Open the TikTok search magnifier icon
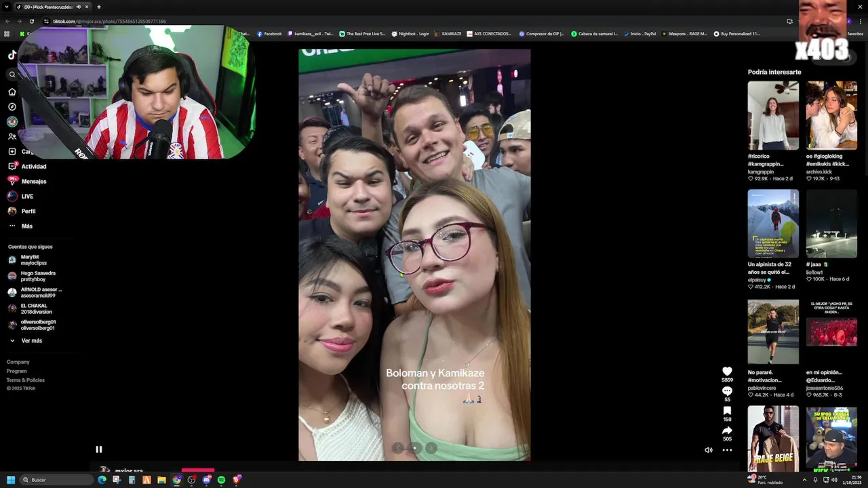Viewport: 868px width, 488px height. pyautogui.click(x=12, y=75)
